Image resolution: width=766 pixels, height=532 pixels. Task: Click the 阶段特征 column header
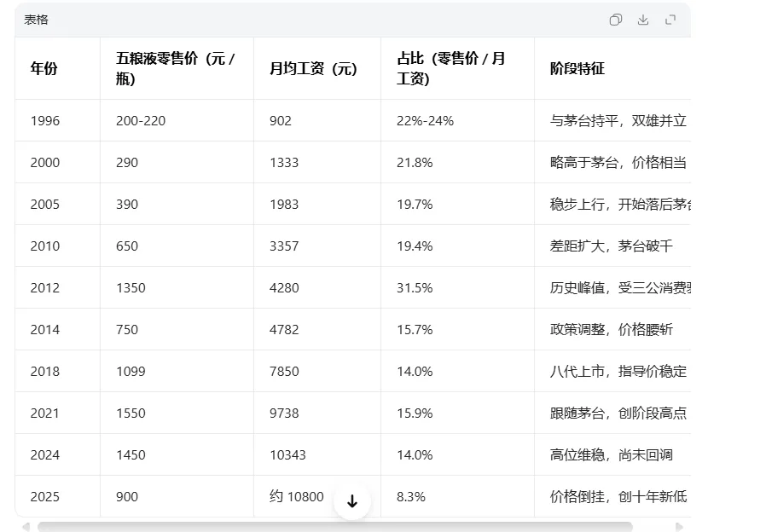pyautogui.click(x=612, y=68)
